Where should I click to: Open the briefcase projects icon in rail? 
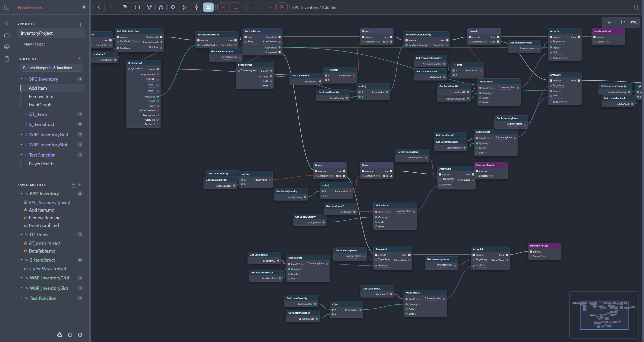tap(7, 35)
